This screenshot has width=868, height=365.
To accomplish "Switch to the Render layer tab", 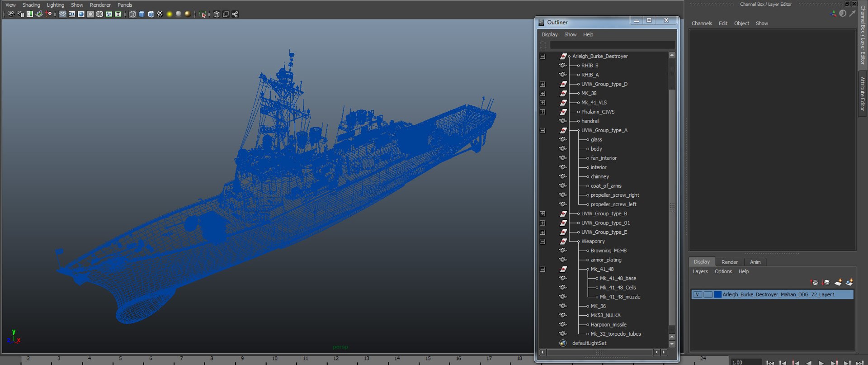I will coord(729,262).
